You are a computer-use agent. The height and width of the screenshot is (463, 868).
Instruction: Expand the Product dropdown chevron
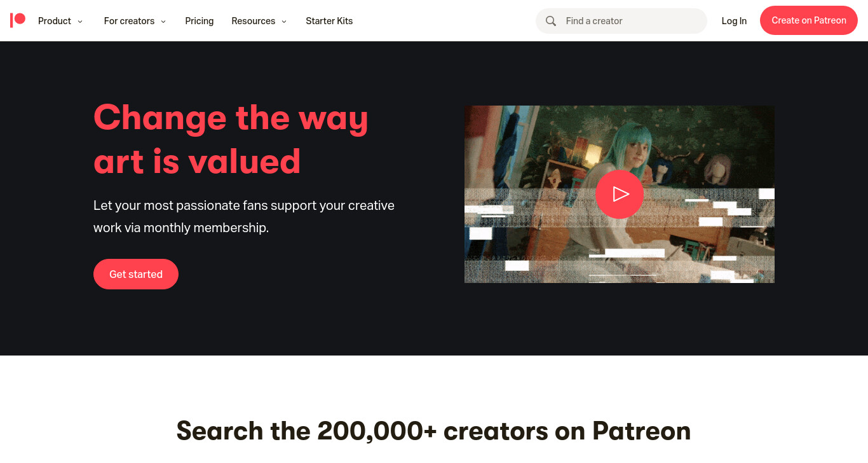coord(80,22)
